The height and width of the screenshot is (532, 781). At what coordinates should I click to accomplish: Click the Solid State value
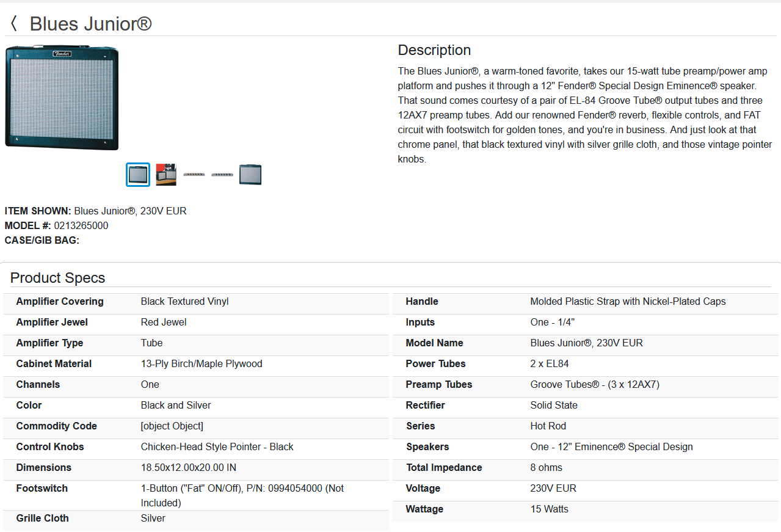point(554,405)
